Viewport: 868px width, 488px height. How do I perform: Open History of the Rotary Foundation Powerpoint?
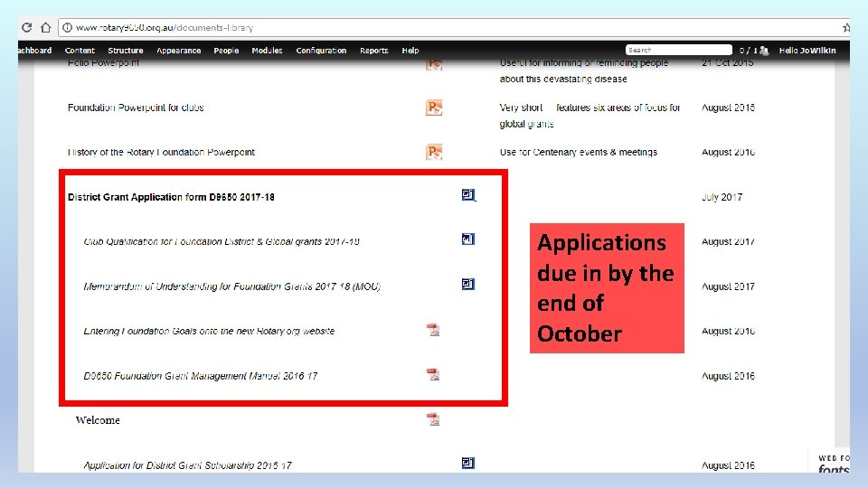click(161, 152)
